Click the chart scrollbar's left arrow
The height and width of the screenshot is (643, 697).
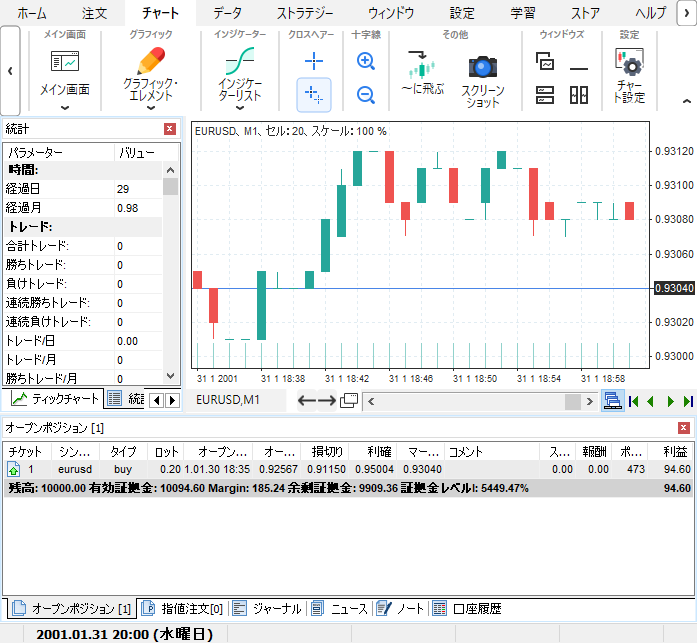click(371, 401)
